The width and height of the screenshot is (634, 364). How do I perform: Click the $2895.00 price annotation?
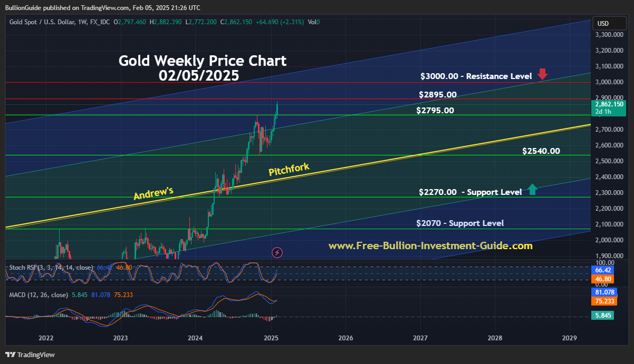(x=438, y=95)
